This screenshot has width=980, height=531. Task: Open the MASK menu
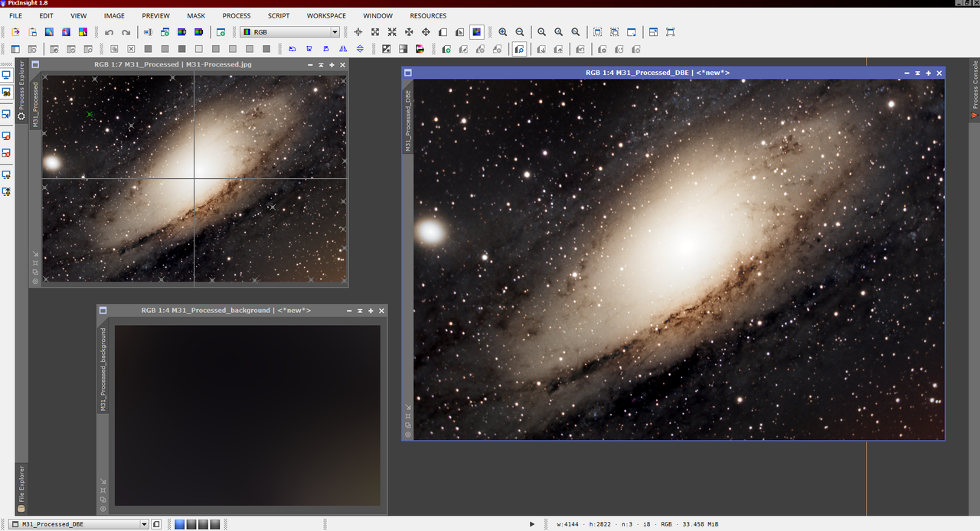click(196, 15)
